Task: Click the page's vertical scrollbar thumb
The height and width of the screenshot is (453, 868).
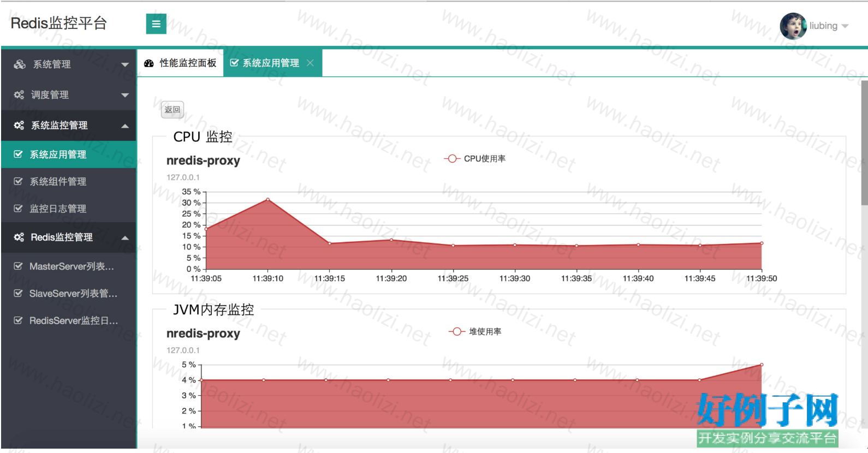Action: coord(864,143)
